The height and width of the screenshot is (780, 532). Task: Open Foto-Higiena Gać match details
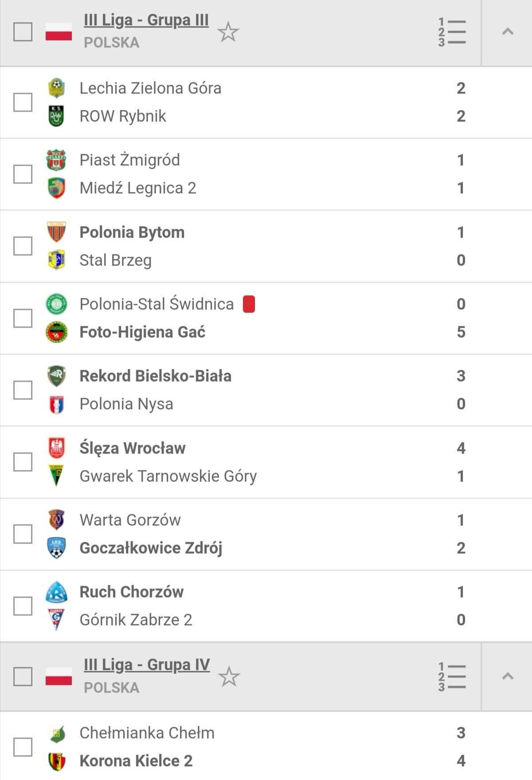pos(266,318)
